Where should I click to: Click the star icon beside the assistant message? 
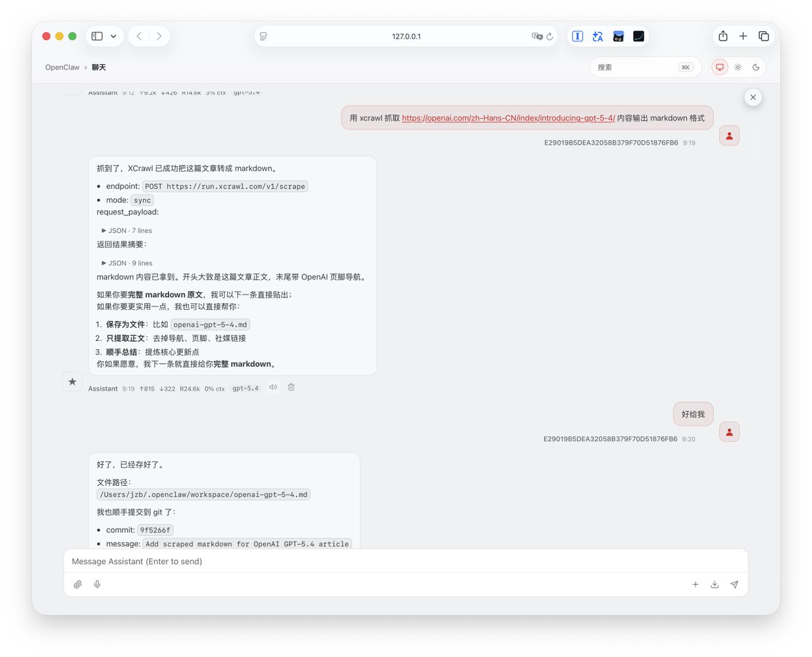tap(72, 382)
